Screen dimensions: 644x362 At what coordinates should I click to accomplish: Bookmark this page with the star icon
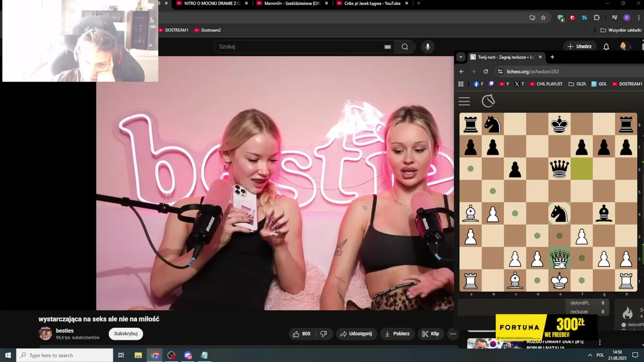point(543,18)
